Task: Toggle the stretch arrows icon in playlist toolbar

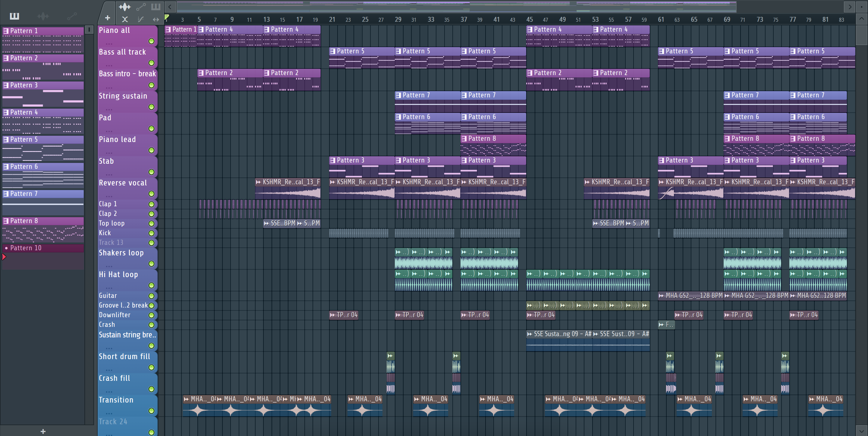Action: click(156, 19)
